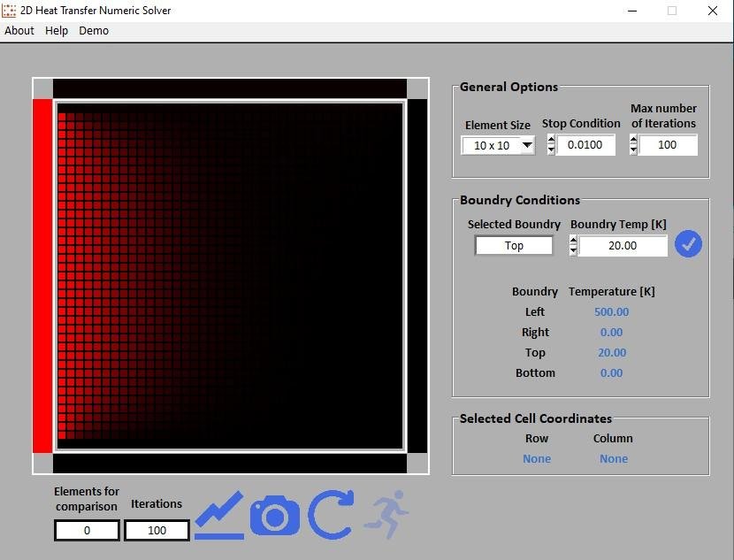Click the Stop Condition value field
This screenshot has height=560, width=734.
(585, 145)
